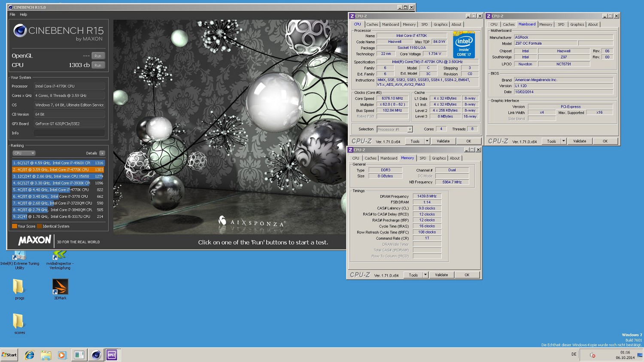This screenshot has width=644, height=362.
Task: Open Graphics tab in CPU-Z CPU window
Action: (440, 24)
